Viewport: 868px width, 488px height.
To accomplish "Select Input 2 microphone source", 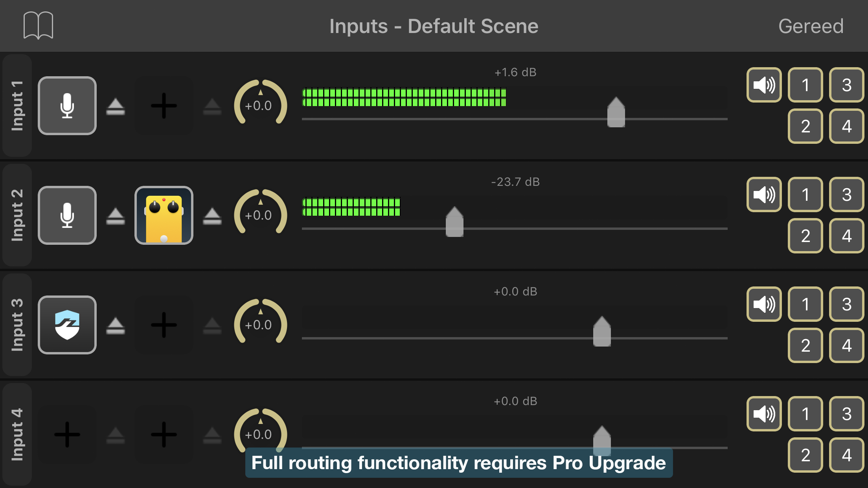I will [x=67, y=215].
